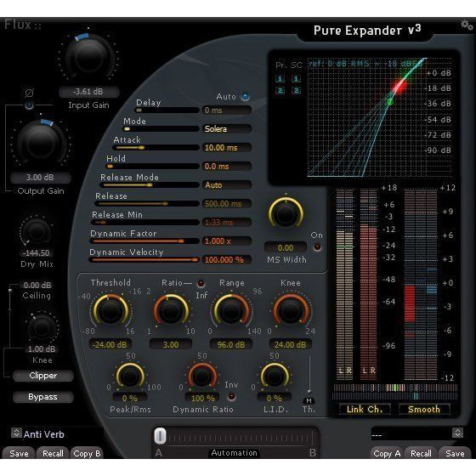Click the 24.00 dB Knee knob
476x476 pixels.
(291, 310)
